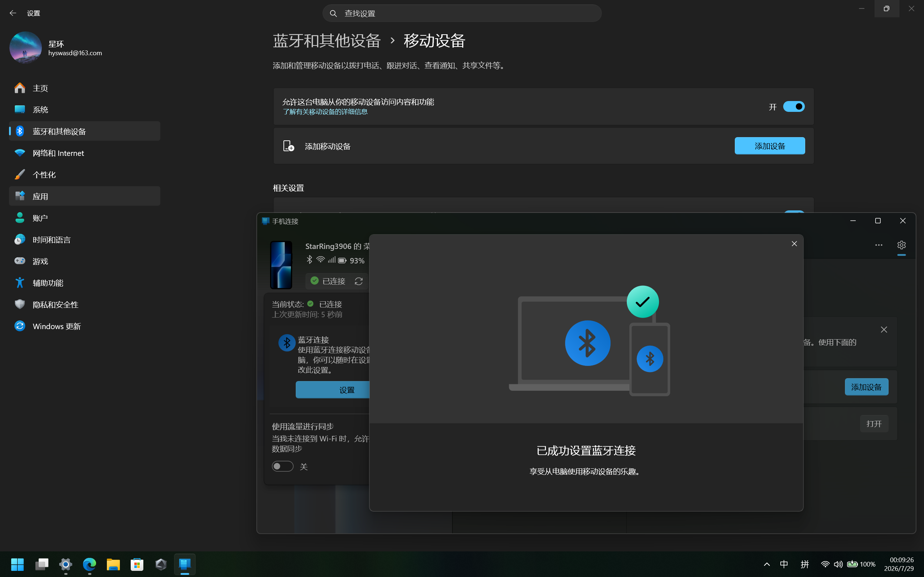Turn off mobile device access toggle

click(x=793, y=106)
